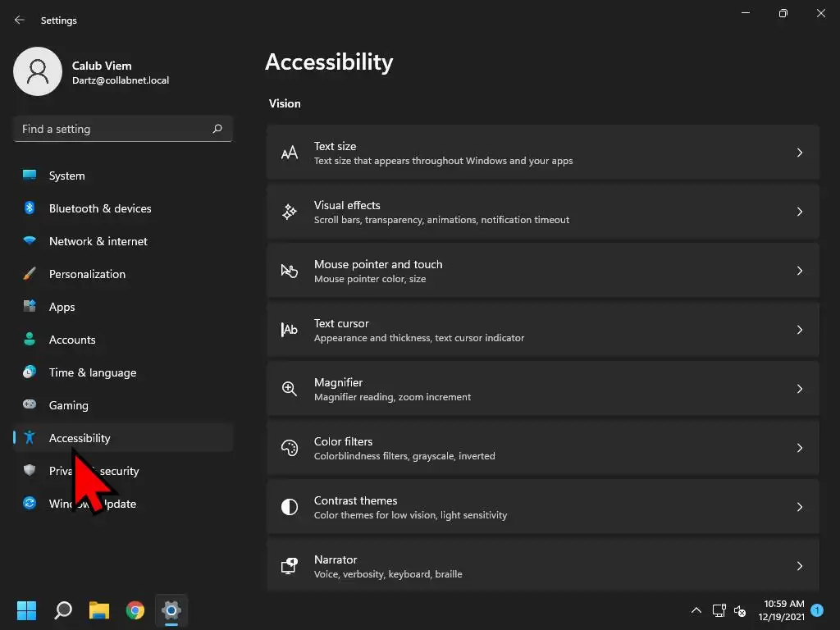The height and width of the screenshot is (630, 840).
Task: Click the Gaming controller icon
Action: [x=30, y=405]
